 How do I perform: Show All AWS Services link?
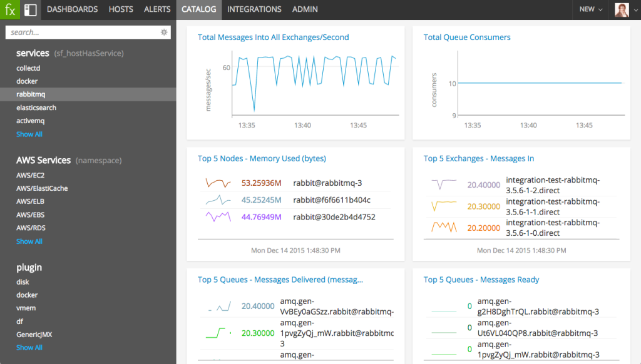tap(29, 241)
